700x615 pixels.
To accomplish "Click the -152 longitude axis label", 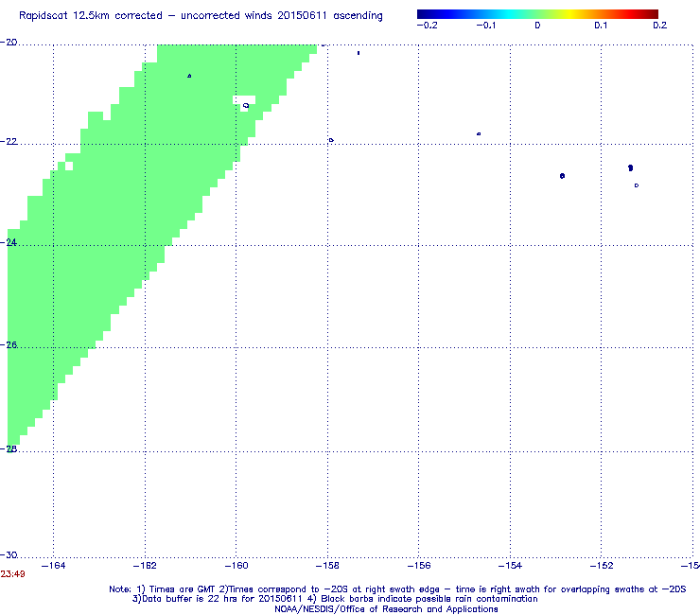I will click(602, 566).
